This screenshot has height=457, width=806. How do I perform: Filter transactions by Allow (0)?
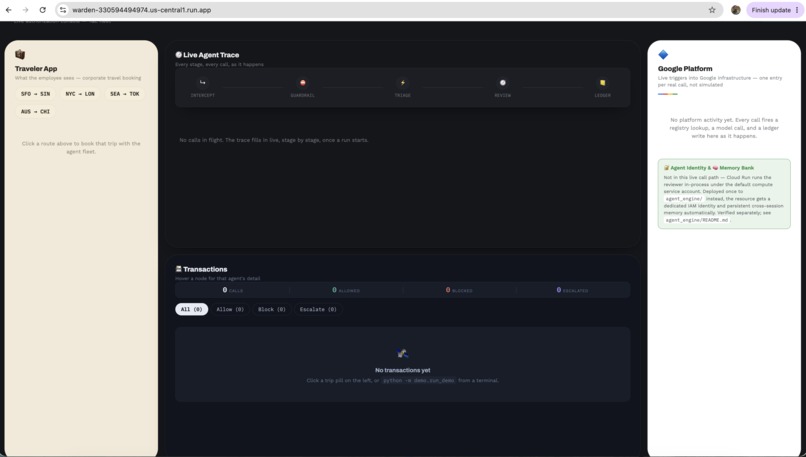230,309
